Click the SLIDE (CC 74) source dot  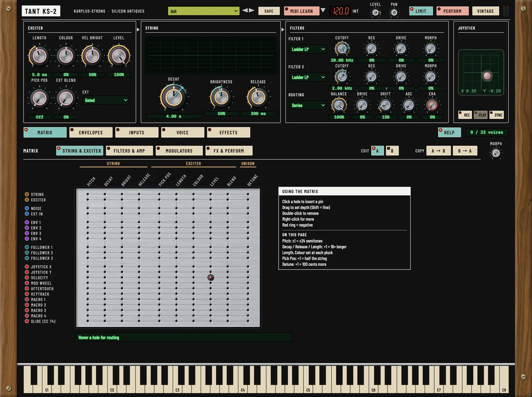pyautogui.click(x=27, y=321)
